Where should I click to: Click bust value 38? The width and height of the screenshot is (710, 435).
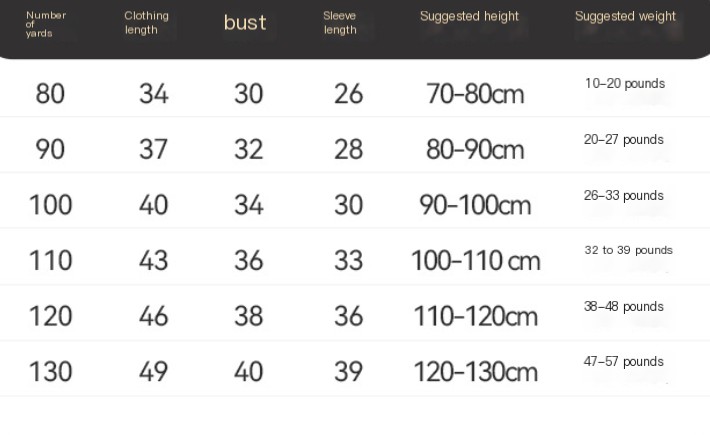[248, 316]
